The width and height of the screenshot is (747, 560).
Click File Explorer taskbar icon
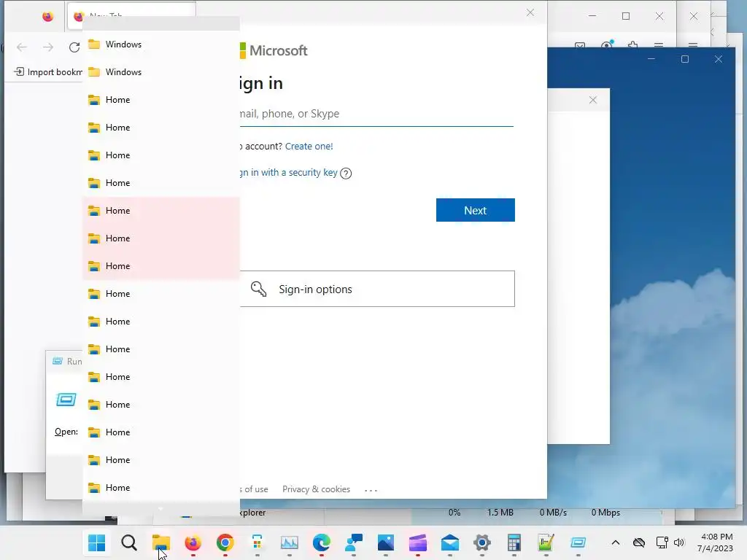[x=161, y=542]
